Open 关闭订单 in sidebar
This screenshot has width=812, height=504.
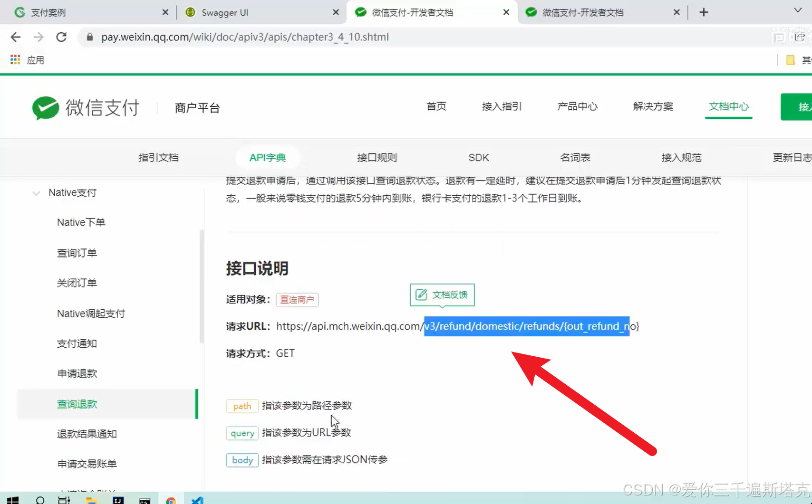(77, 283)
